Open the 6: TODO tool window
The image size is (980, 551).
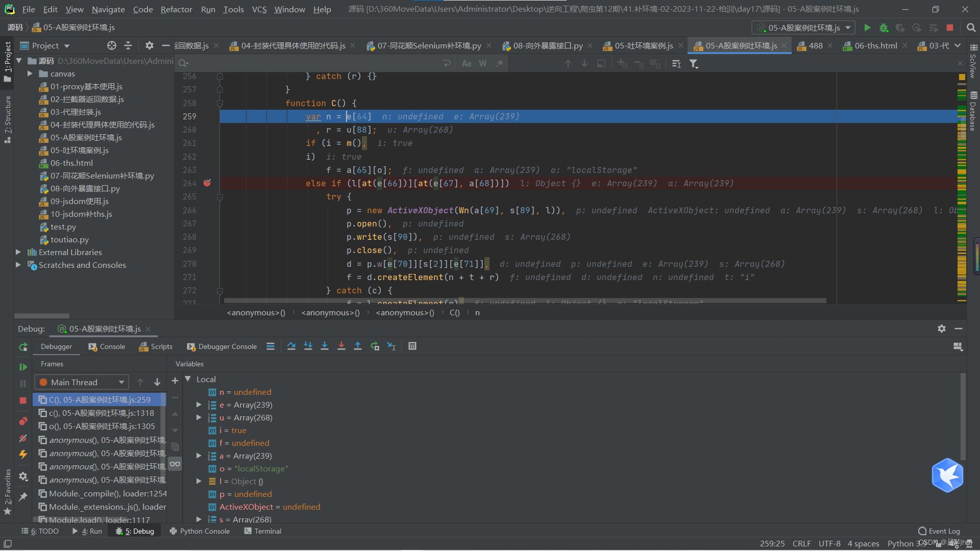[40, 531]
